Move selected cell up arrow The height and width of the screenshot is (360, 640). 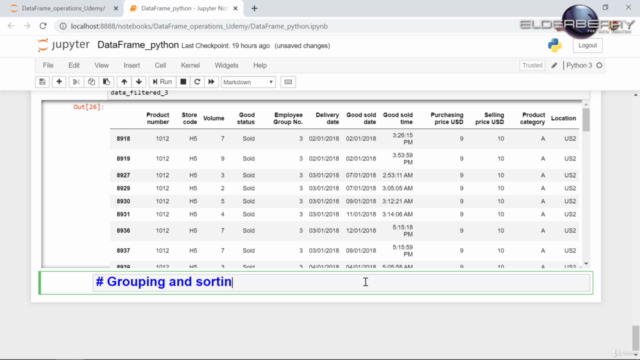124,82
